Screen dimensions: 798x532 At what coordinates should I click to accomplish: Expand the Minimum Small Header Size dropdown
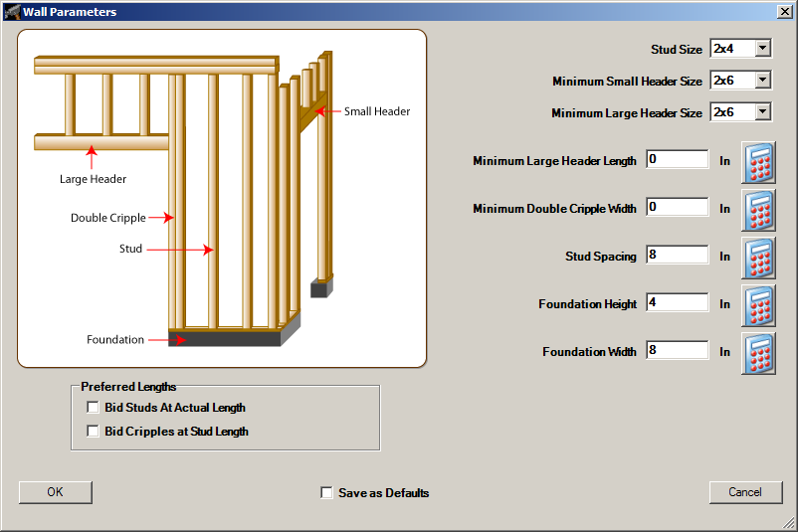(x=762, y=81)
